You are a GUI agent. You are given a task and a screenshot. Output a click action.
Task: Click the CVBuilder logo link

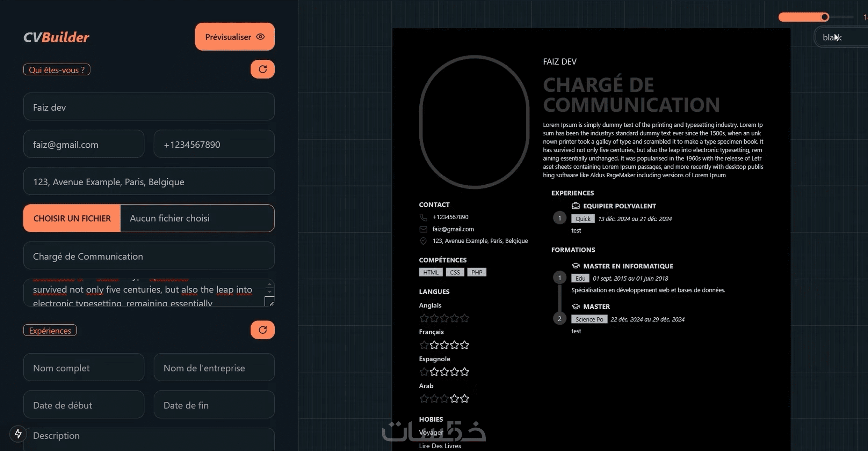point(56,37)
